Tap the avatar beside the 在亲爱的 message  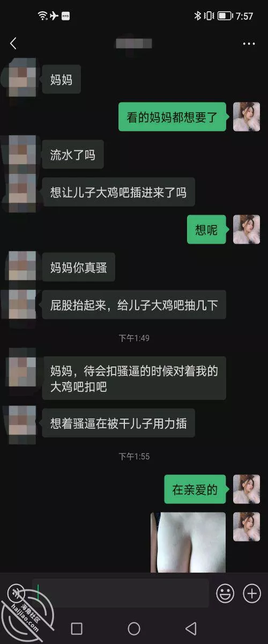click(x=247, y=489)
